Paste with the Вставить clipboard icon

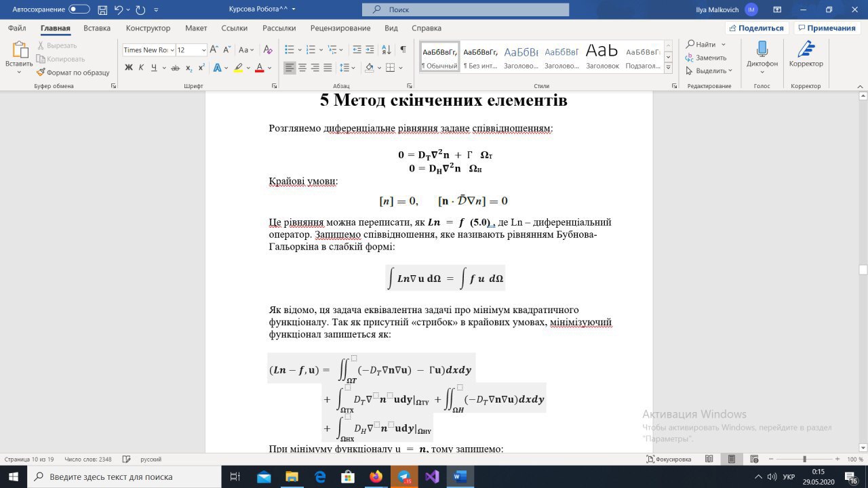[19, 49]
